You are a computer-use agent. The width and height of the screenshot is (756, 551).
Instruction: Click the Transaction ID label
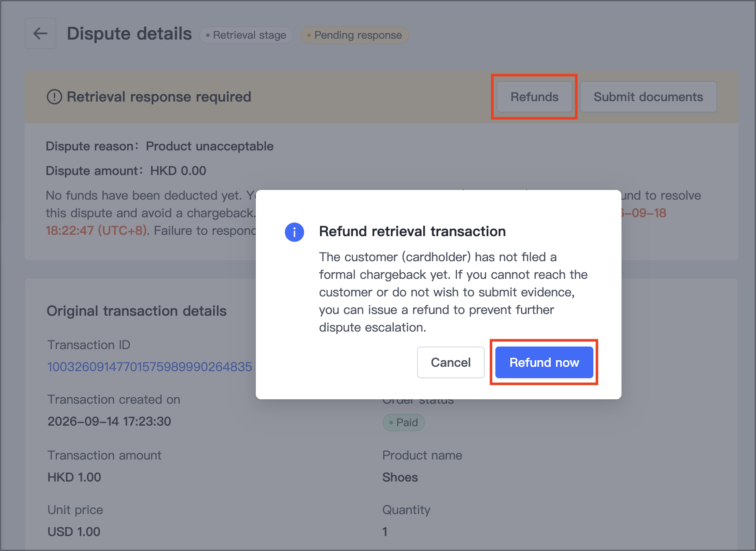(x=89, y=345)
